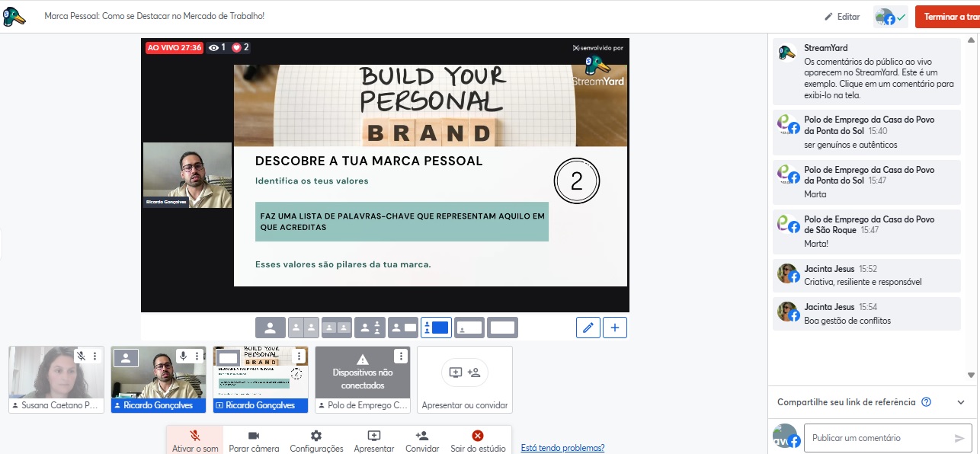Unmute with Ativar o som
980x454 pixels.
click(x=195, y=436)
